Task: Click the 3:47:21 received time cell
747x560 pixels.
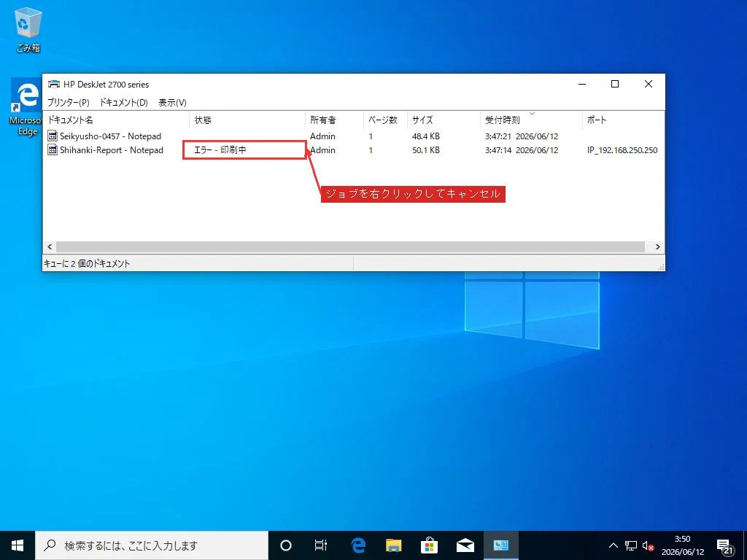Action: point(522,136)
